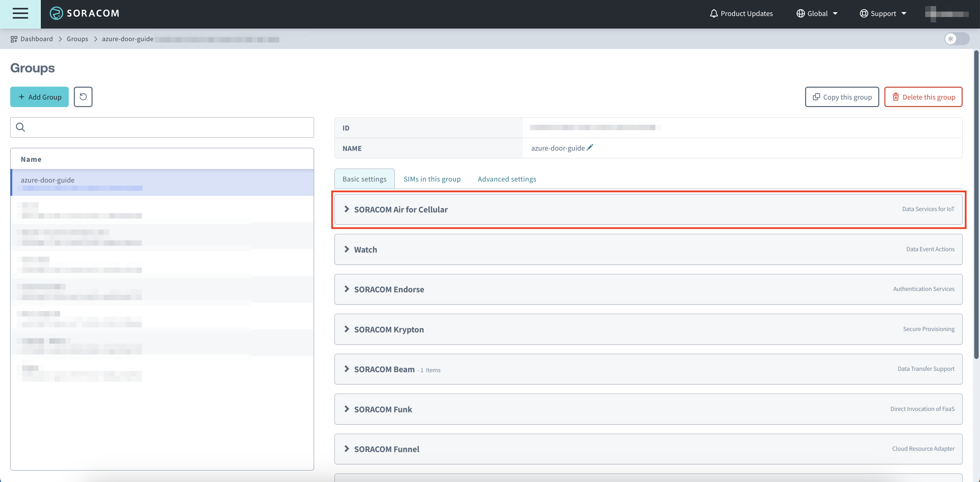Switch to the SIMs in this group tab
Screen dimensions: 980x482
coord(432,179)
